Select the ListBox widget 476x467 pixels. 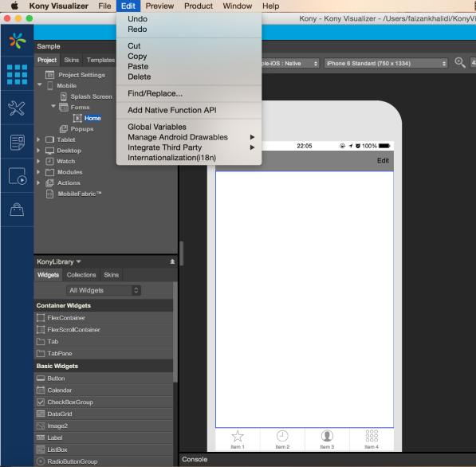click(x=104, y=449)
